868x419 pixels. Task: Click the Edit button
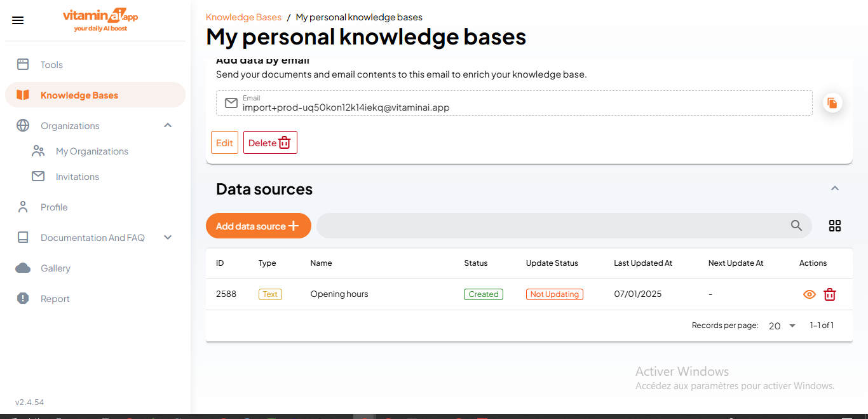[224, 142]
